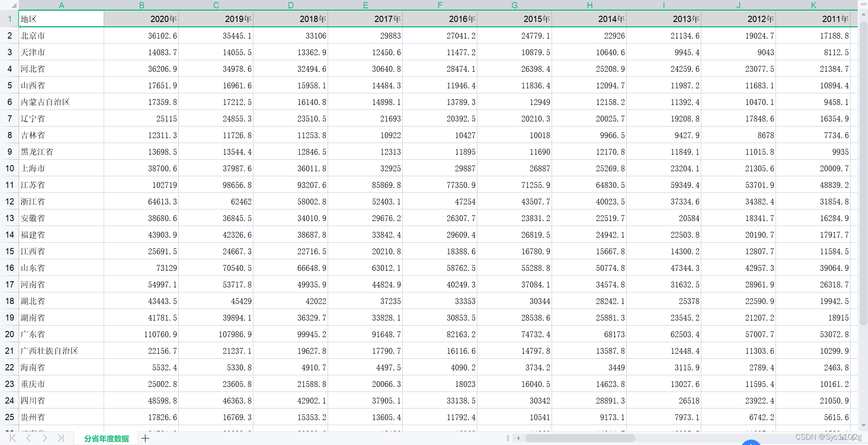
Task: Select column C header
Action: click(x=216, y=5)
